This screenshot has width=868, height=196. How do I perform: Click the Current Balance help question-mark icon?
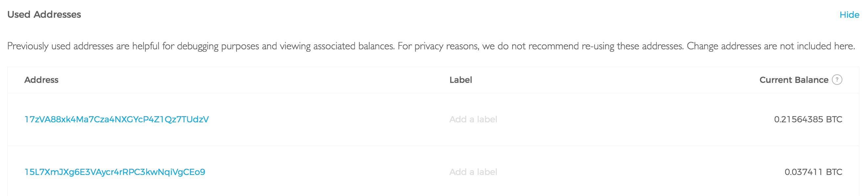pyautogui.click(x=837, y=80)
